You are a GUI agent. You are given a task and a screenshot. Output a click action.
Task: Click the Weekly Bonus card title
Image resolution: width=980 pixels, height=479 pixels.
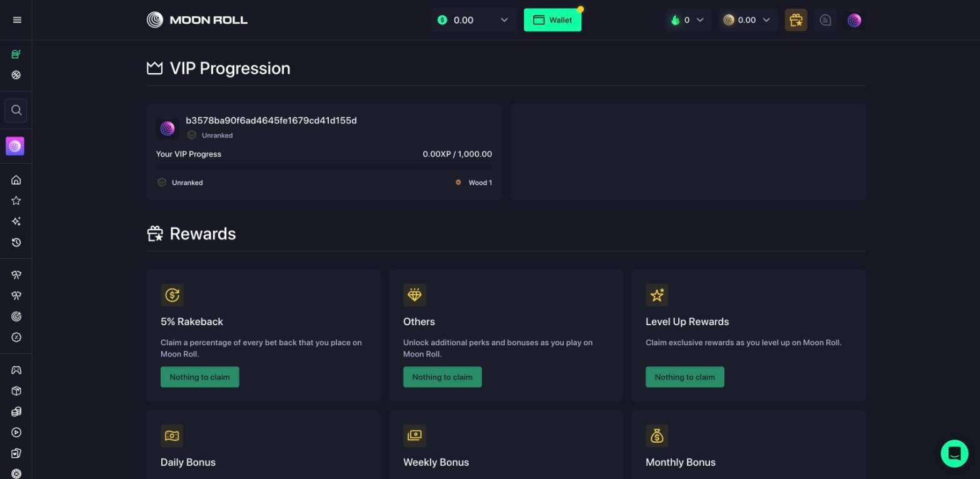(436, 462)
